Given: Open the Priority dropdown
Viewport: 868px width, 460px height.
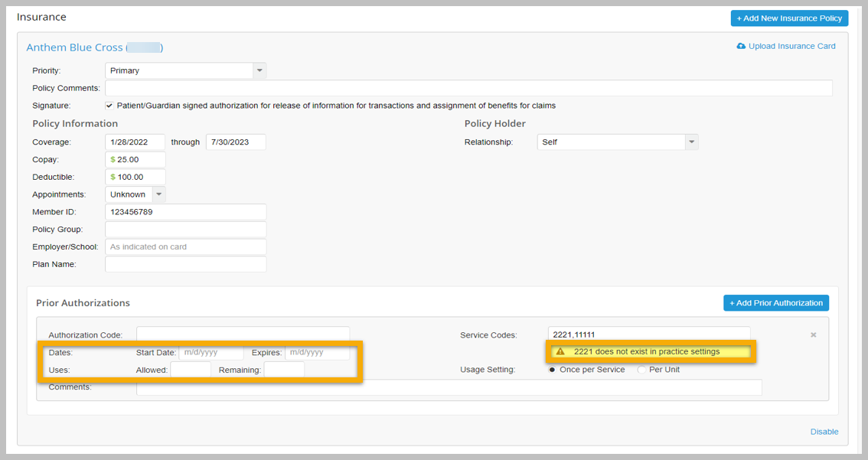Looking at the screenshot, I should [x=259, y=70].
